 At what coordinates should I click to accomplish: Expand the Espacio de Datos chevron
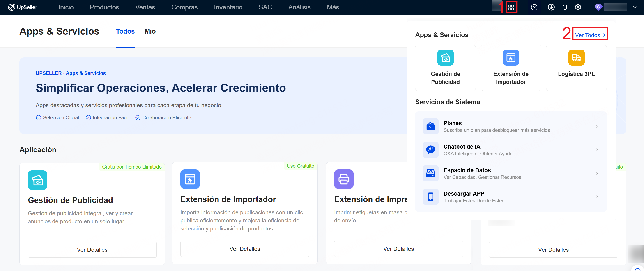point(596,173)
